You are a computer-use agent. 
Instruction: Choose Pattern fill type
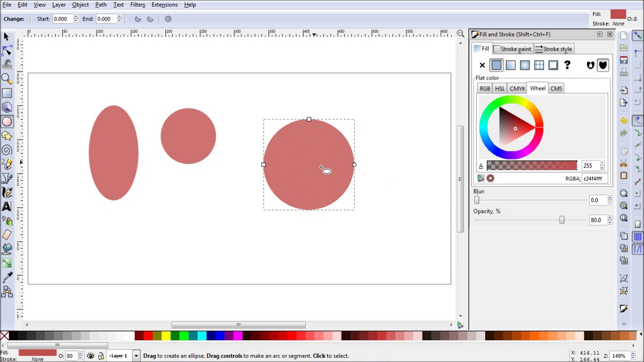539,65
